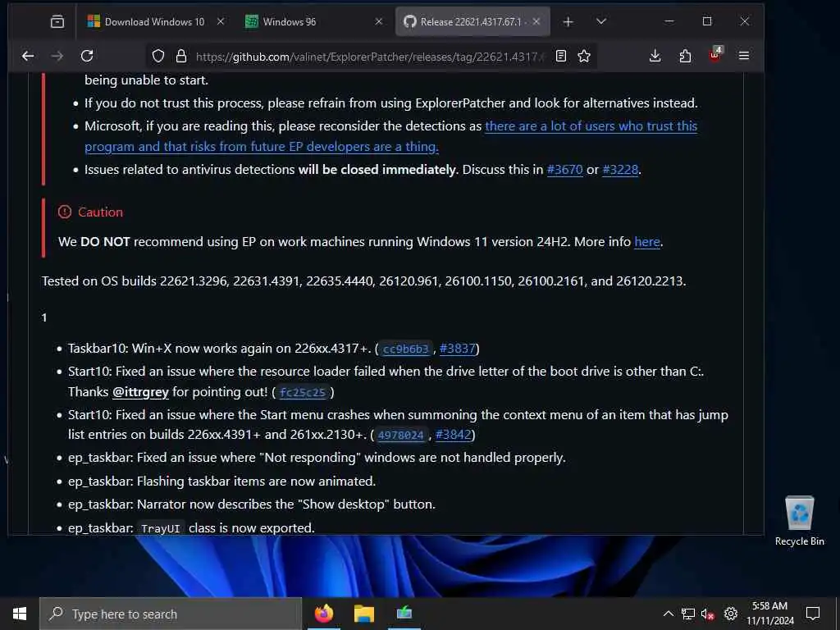Click the GitHub URL address bar

(370, 57)
